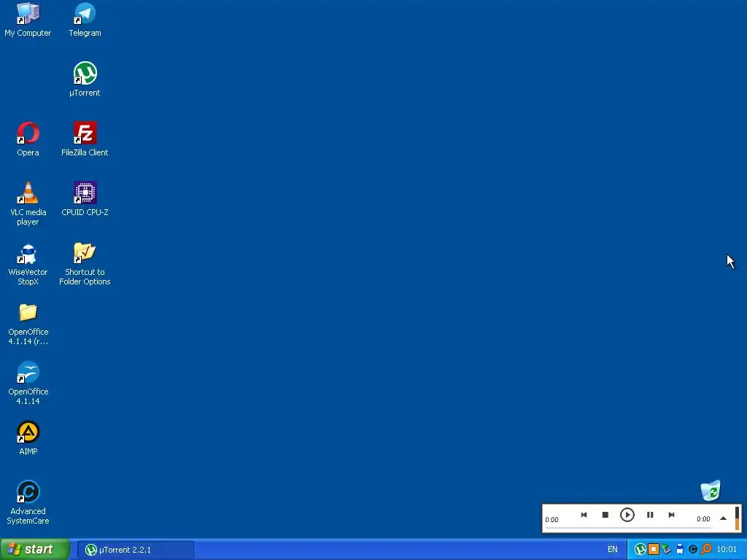This screenshot has height=560, width=747.
Task: Open the Start menu
Action: [x=35, y=550]
